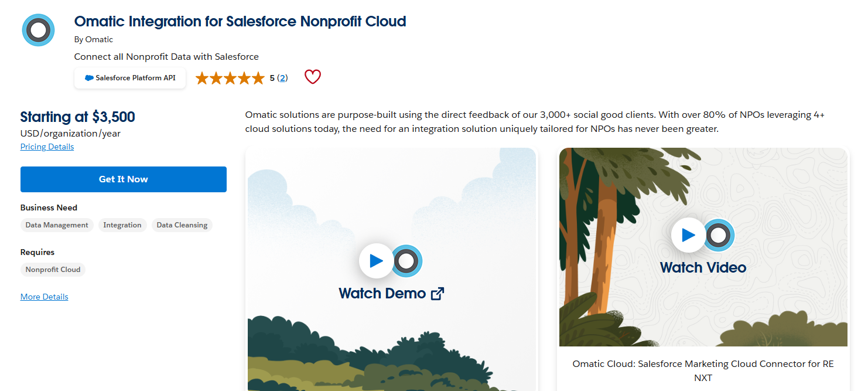The height and width of the screenshot is (391, 868).
Task: Click the Omatic logo on the video card
Action: point(719,235)
